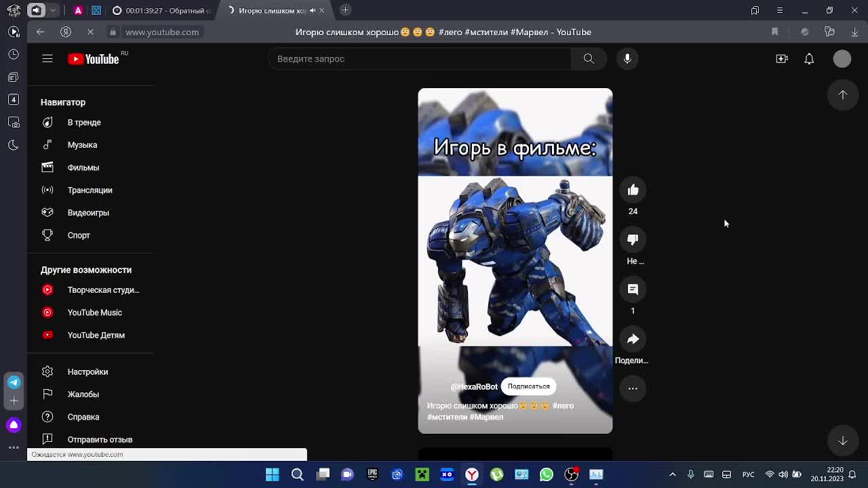Screen dimensions: 868x488
Task: Open the Windows Start menu
Action: [x=272, y=474]
